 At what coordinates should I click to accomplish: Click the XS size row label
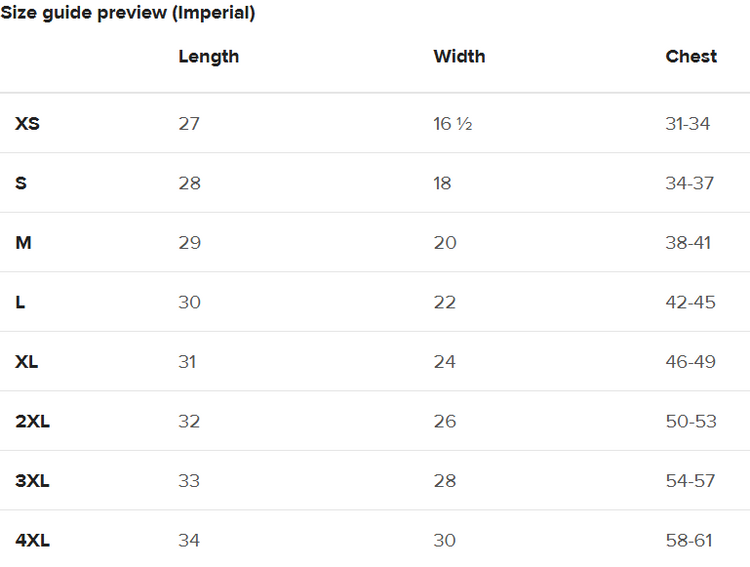[27, 124]
